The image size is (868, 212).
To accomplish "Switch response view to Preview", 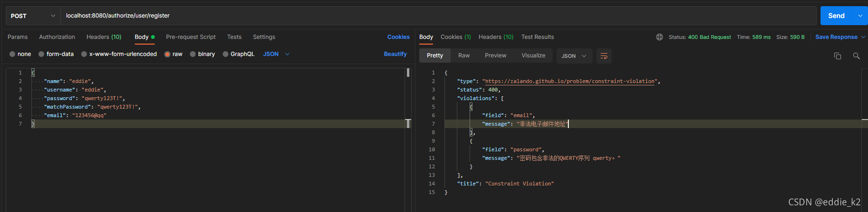I will [x=496, y=55].
